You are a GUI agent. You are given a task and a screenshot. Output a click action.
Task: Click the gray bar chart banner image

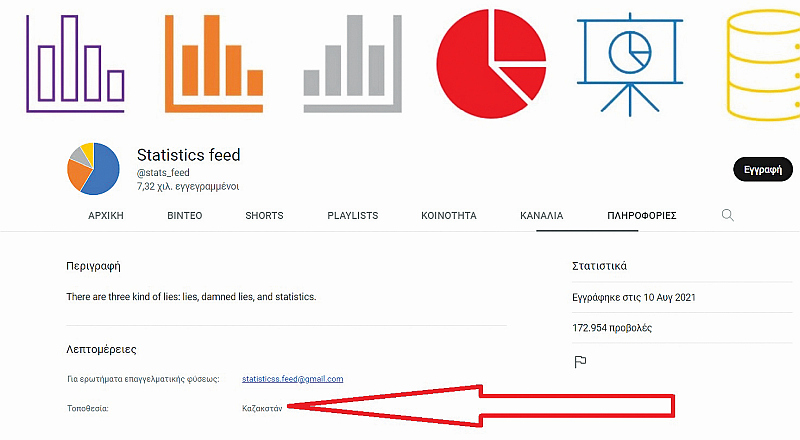point(353,63)
